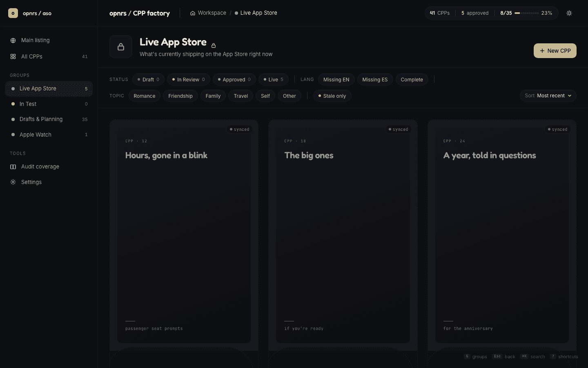The width and height of the screenshot is (588, 368).
Task: Filter by Other topic
Action: click(290, 96)
